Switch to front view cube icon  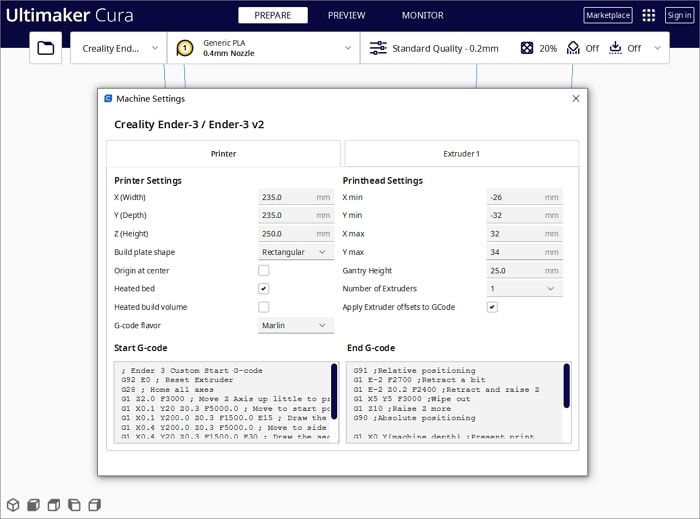[x=33, y=505]
